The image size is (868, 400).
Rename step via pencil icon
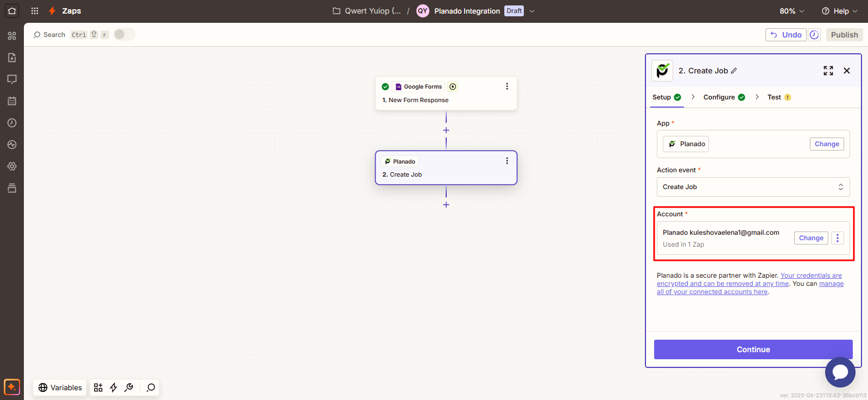734,71
